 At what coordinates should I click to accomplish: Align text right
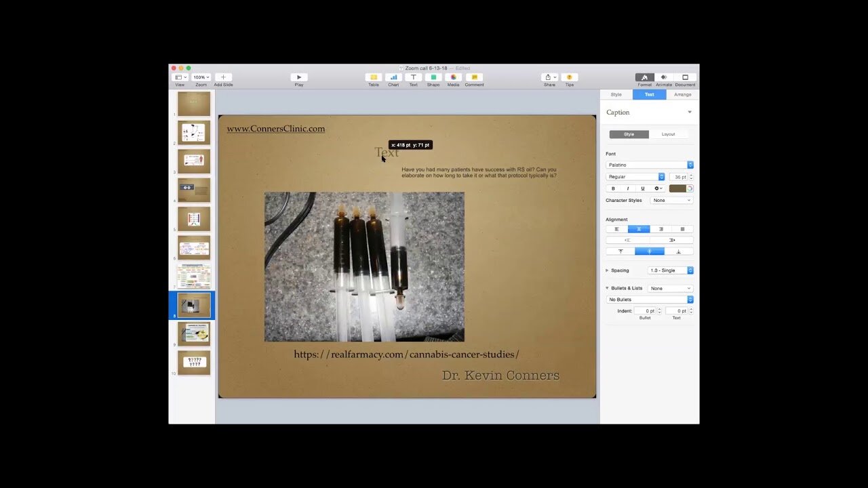[660, 229]
